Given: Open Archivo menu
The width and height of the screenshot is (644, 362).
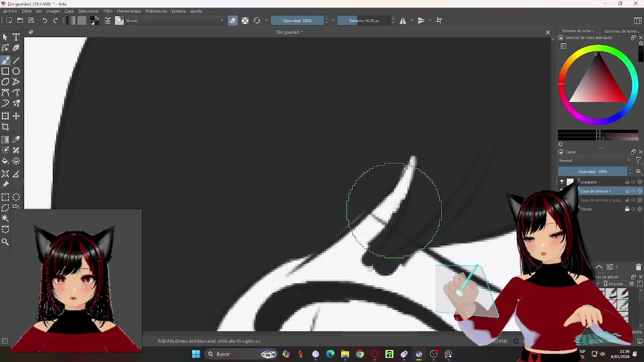Looking at the screenshot, I should click(x=10, y=11).
